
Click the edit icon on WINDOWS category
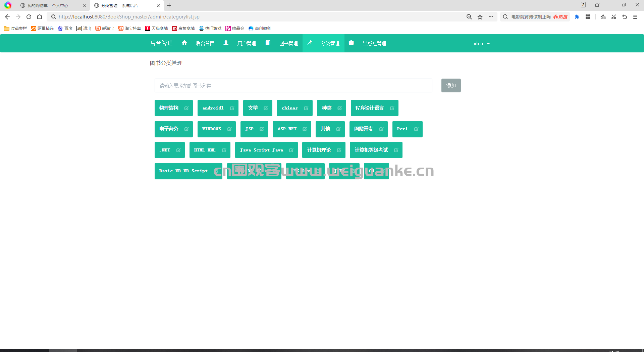[229, 129]
